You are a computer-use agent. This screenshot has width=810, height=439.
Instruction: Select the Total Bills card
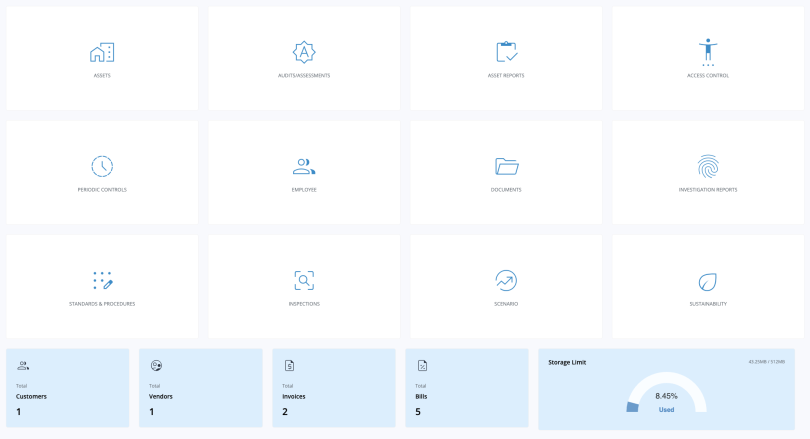pyautogui.click(x=466, y=388)
